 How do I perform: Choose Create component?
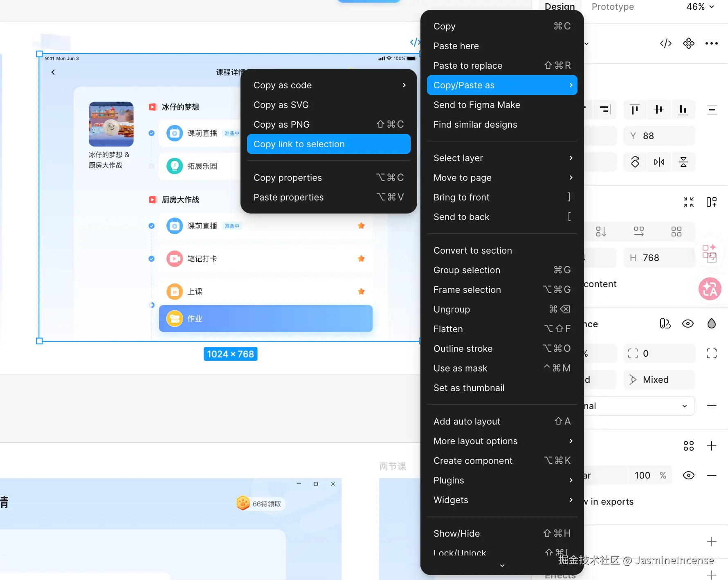pyautogui.click(x=502, y=461)
